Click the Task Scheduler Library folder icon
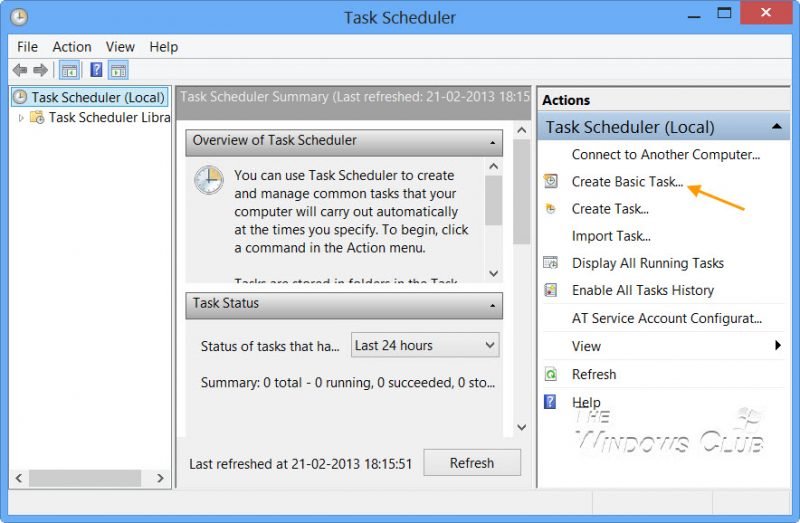This screenshot has width=800, height=523. pos(37,117)
